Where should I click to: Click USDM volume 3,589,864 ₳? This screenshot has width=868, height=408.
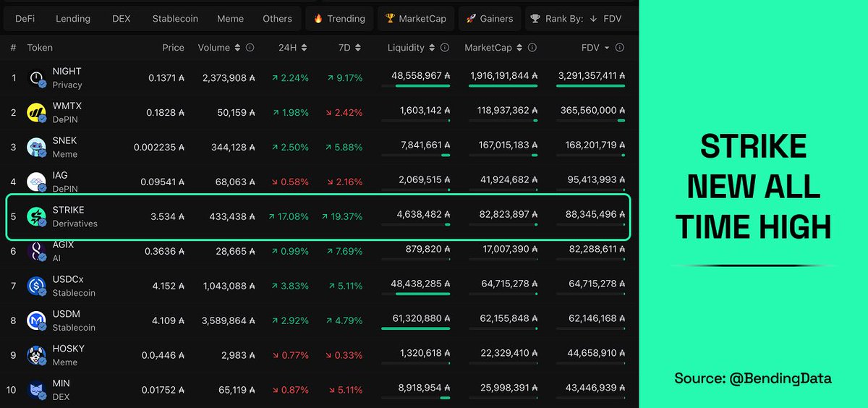click(229, 320)
